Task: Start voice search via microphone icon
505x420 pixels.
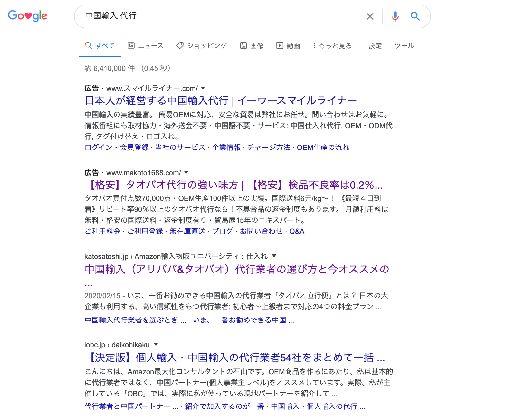Action: click(395, 16)
